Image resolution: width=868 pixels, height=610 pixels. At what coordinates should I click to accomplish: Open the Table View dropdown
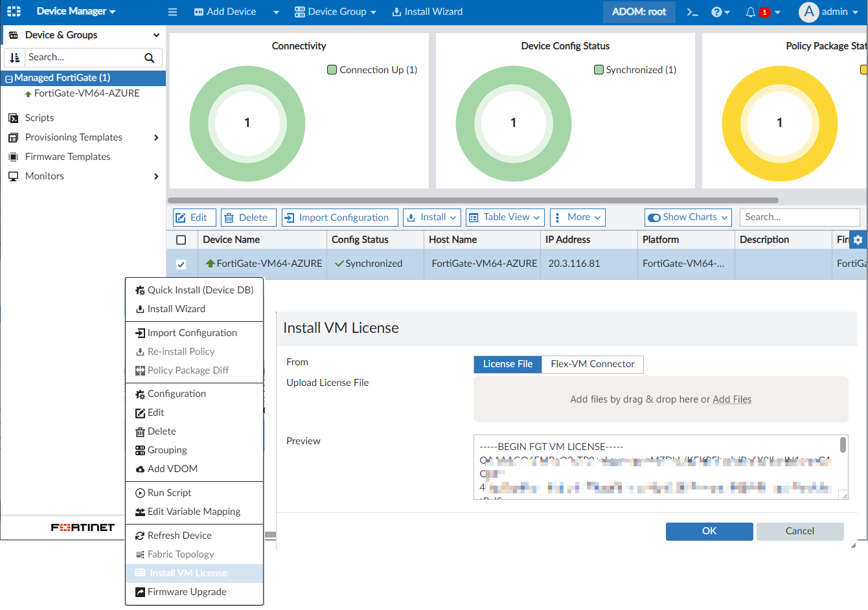[504, 218]
